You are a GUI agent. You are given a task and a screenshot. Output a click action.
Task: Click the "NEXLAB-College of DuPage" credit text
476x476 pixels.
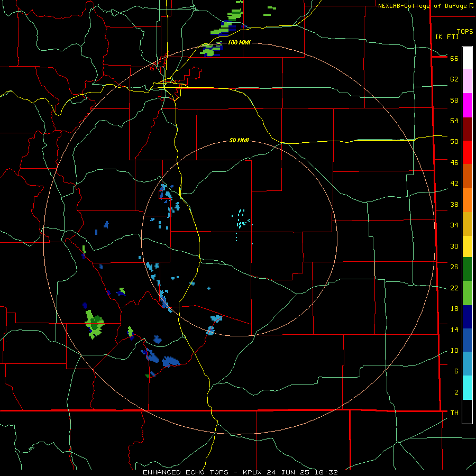tap(422, 6)
